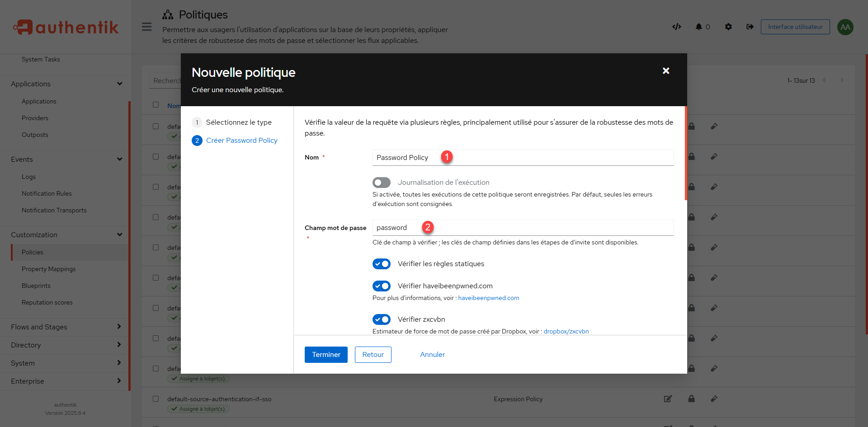Click edit icon for default-source-authentication-if-sso

(x=668, y=399)
